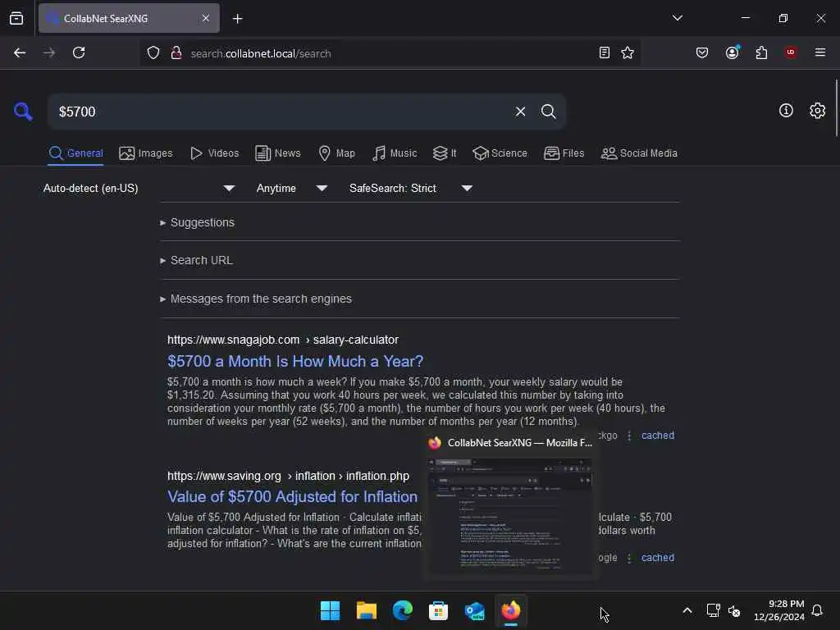Expand Messages from the search engines
Screen dimensions: 840x630
point(256,299)
